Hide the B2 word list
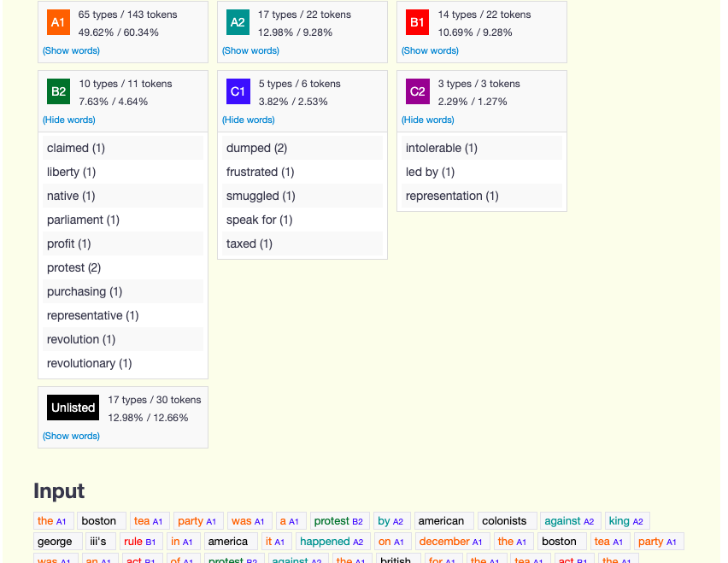 68,120
